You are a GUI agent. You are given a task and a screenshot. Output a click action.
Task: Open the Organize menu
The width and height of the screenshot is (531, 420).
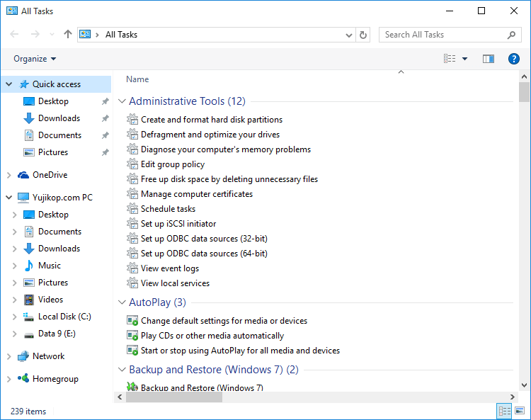[x=35, y=59]
